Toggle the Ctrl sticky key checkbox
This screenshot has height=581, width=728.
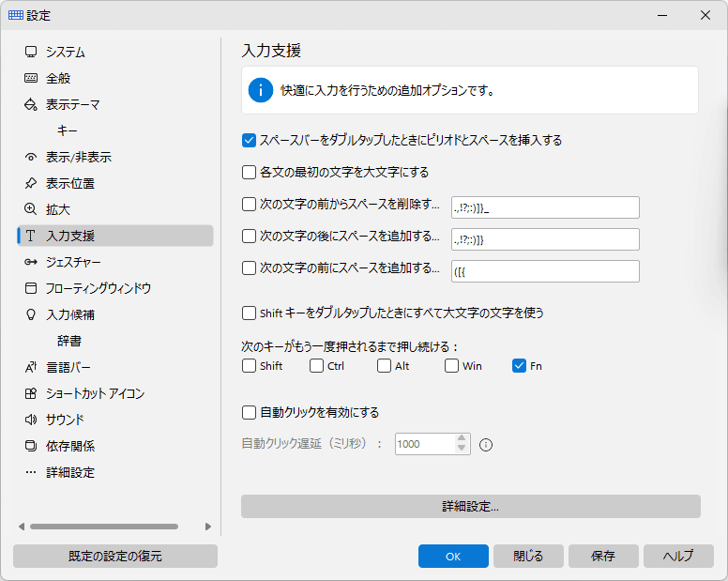click(x=317, y=366)
